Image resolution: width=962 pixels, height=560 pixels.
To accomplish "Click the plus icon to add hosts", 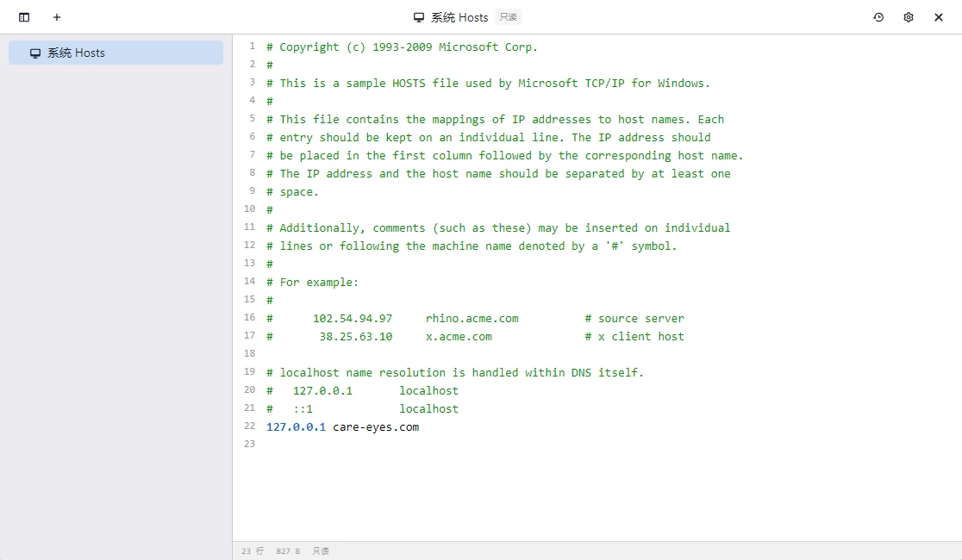I will [x=57, y=17].
